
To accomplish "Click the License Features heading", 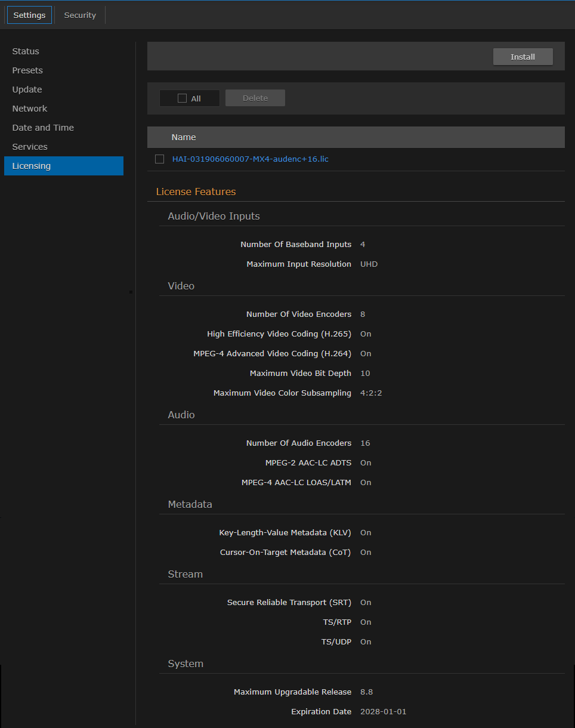I will point(196,192).
